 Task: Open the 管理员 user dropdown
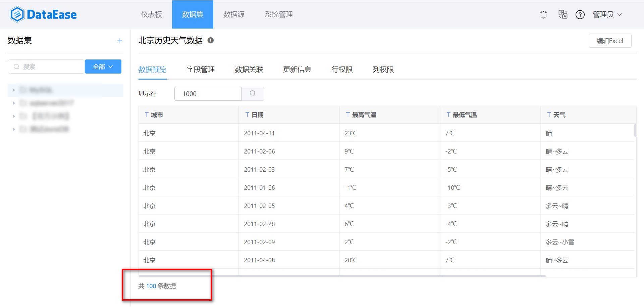(x=607, y=14)
